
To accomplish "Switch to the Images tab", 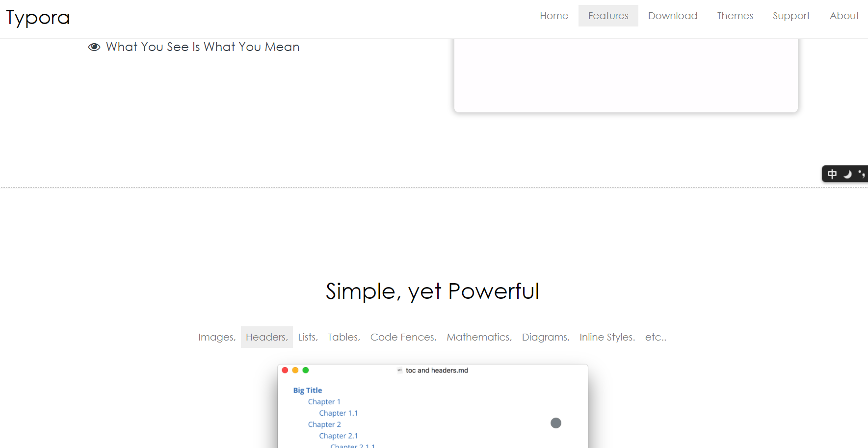I will (217, 337).
